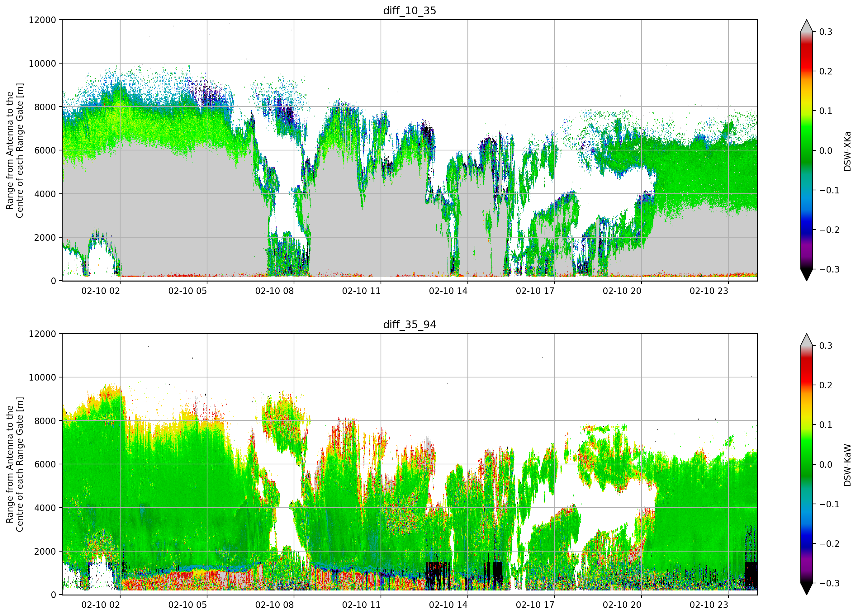Click the top plot's y-axis range label
This screenshot has width=858, height=616.
15,151
